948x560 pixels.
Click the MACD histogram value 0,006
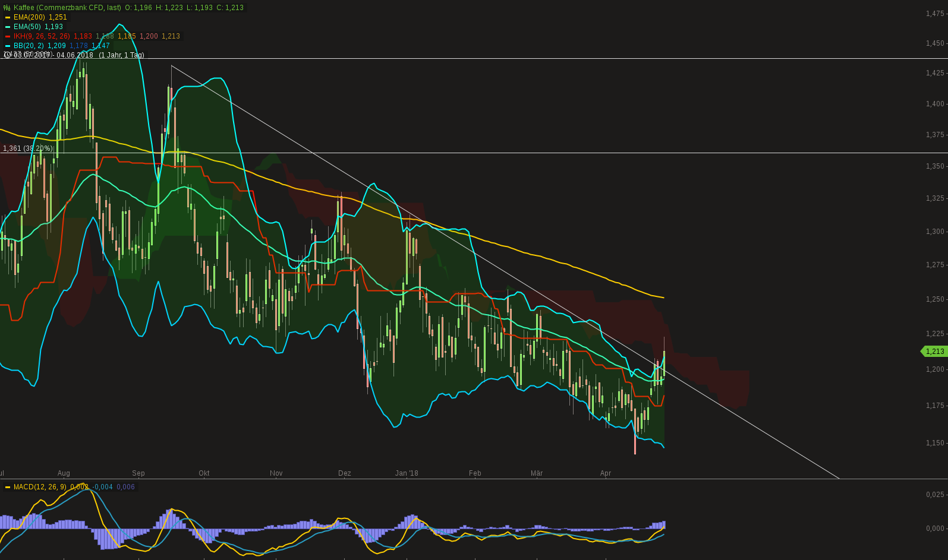[x=126, y=487]
